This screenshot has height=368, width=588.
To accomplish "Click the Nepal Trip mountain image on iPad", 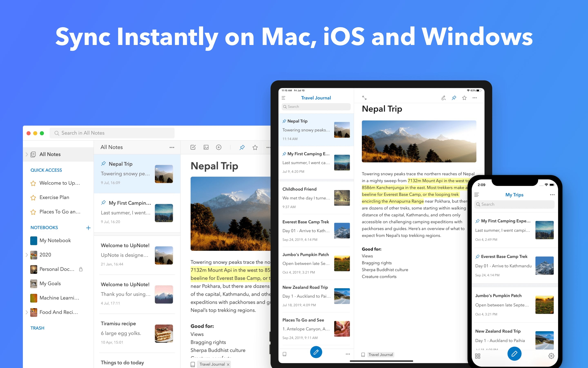I will (x=419, y=141).
